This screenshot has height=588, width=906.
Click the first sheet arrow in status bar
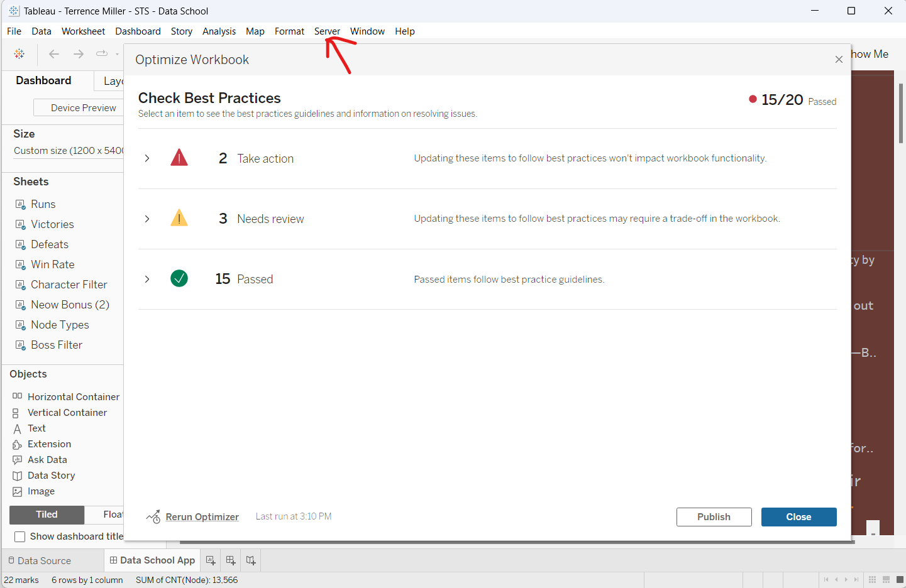[826, 580]
